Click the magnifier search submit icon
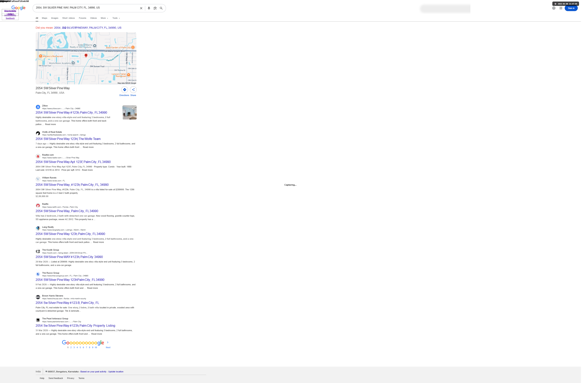Image resolution: width=588 pixels, height=383 pixels. pos(161,8)
